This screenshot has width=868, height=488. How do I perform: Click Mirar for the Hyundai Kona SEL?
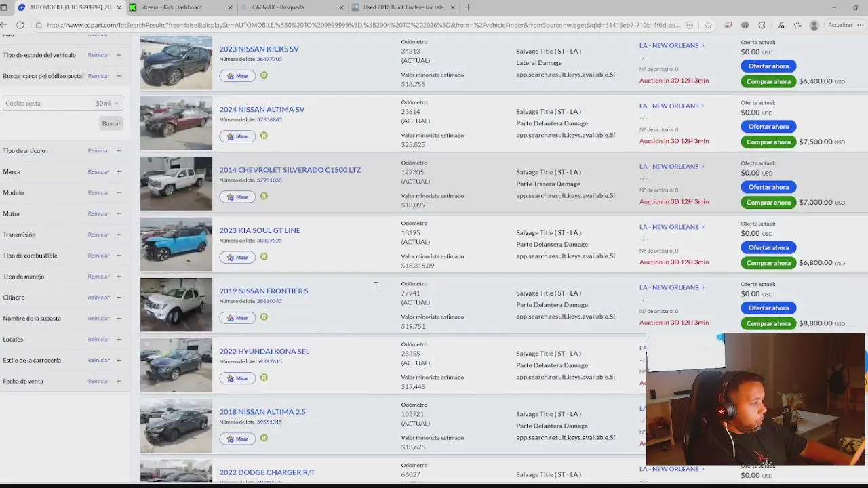click(x=237, y=378)
